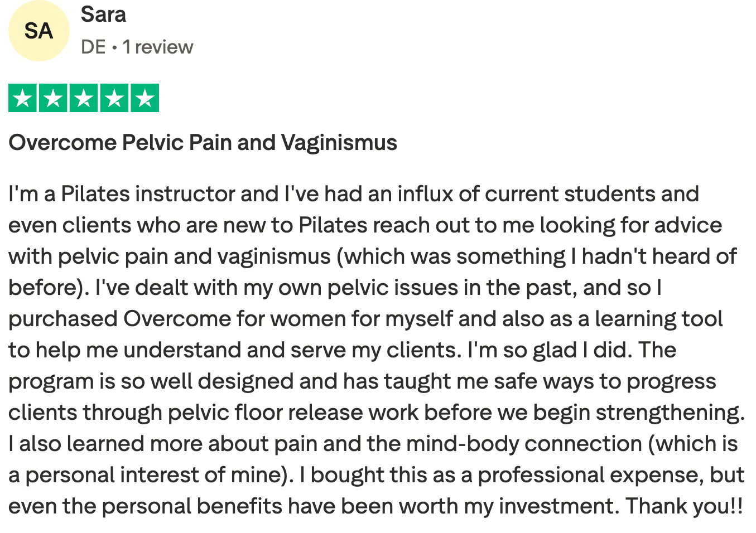Click the '1 review' count text
Screen dimensions: 756x533
tap(158, 47)
